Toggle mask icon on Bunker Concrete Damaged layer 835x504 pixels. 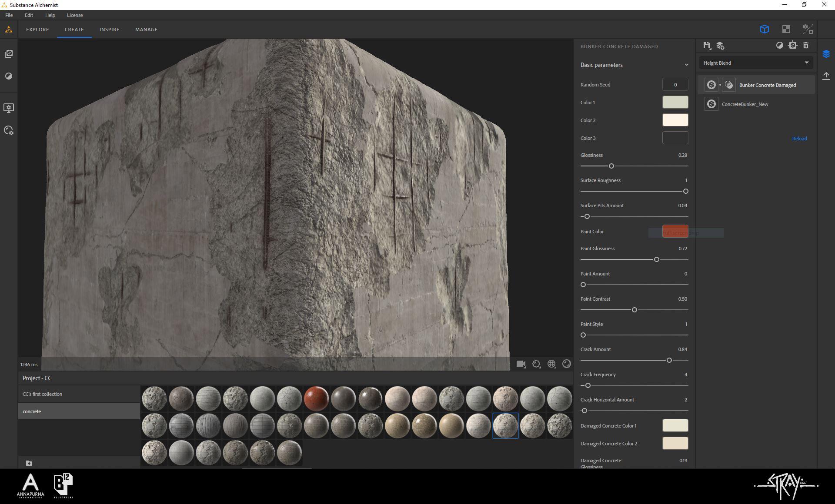click(729, 85)
